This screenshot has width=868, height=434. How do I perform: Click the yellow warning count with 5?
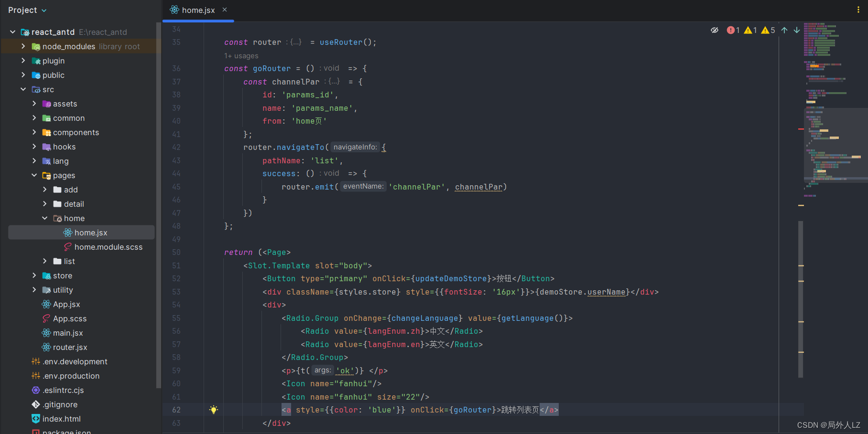click(769, 30)
